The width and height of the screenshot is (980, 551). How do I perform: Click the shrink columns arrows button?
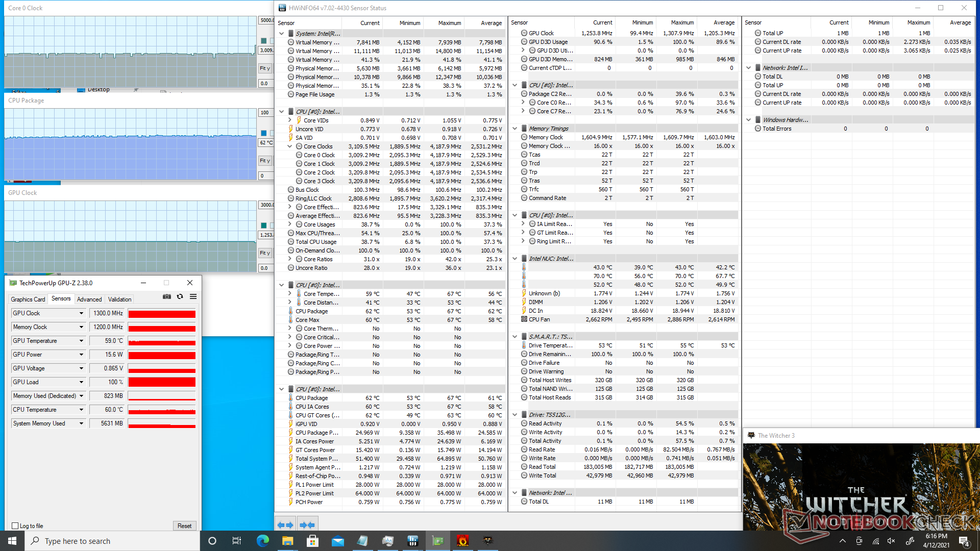tap(307, 524)
